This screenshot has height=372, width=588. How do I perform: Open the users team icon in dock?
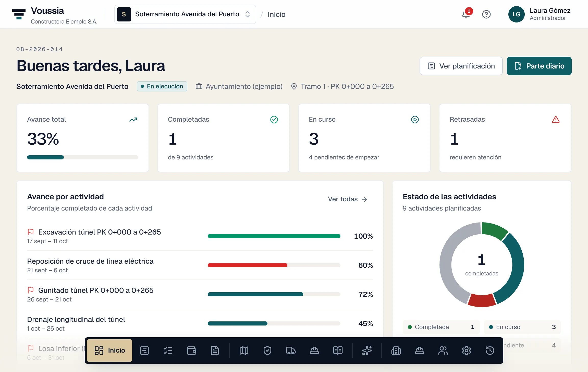point(443,351)
